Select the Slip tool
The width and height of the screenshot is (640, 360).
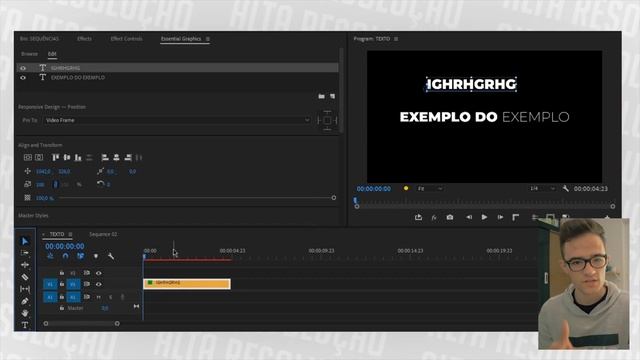pyautogui.click(x=24, y=289)
